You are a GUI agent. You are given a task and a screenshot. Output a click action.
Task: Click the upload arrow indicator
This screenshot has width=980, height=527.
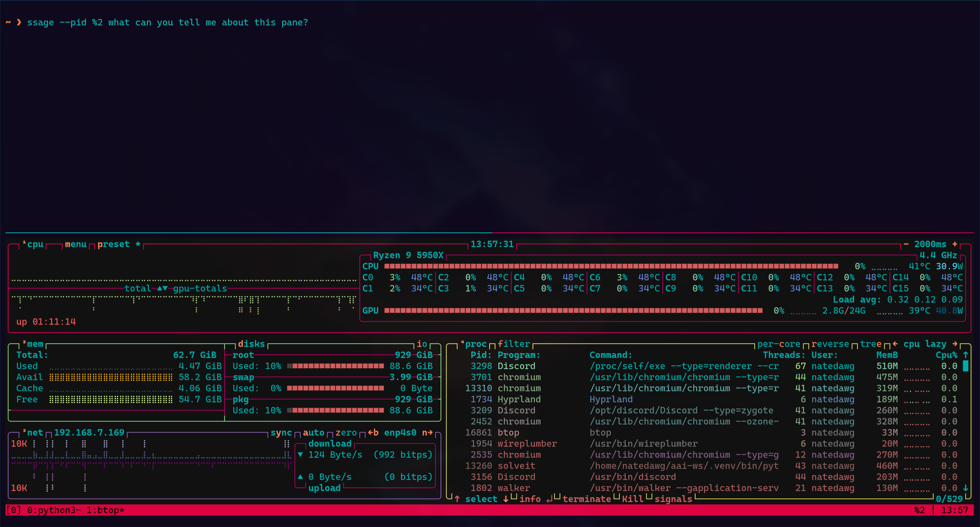[301, 477]
